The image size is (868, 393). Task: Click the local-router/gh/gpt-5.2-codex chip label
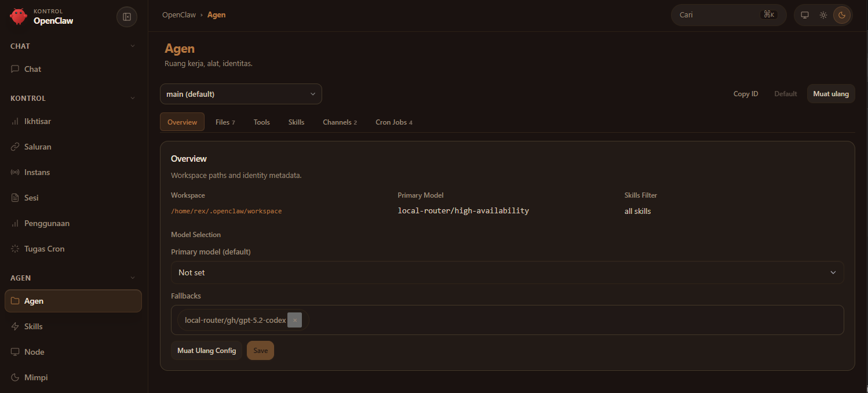(235, 320)
